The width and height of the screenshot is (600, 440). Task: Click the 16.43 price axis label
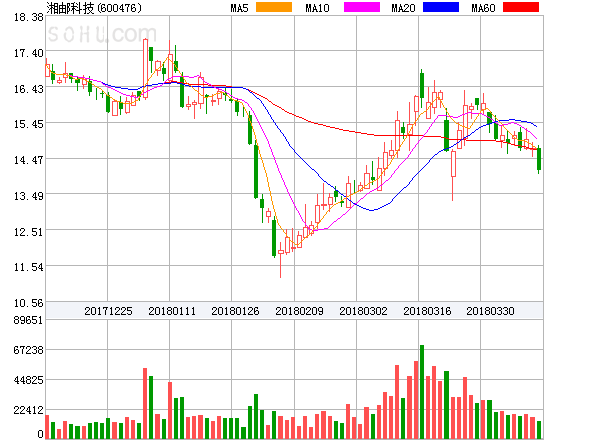coord(29,89)
